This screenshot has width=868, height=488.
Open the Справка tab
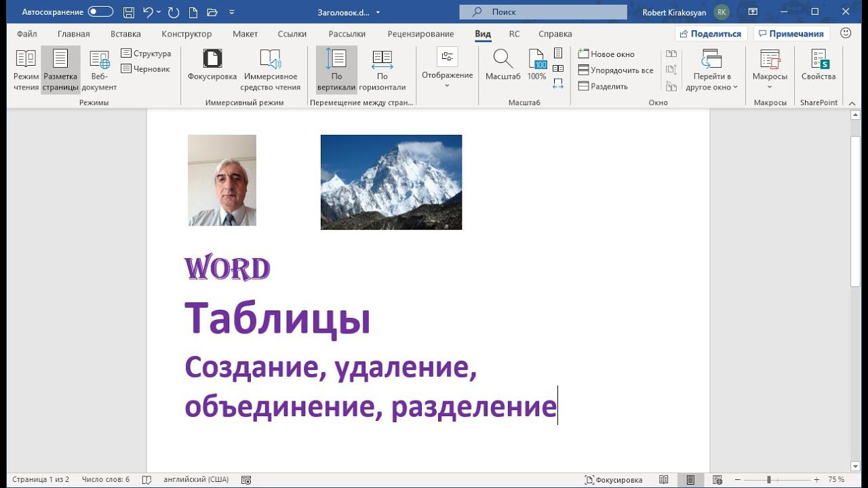(x=555, y=34)
